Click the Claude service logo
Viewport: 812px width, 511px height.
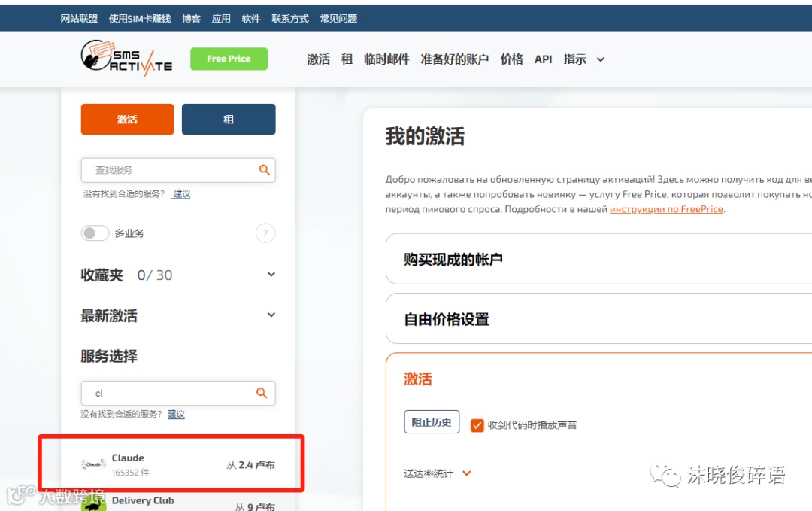pos(93,464)
